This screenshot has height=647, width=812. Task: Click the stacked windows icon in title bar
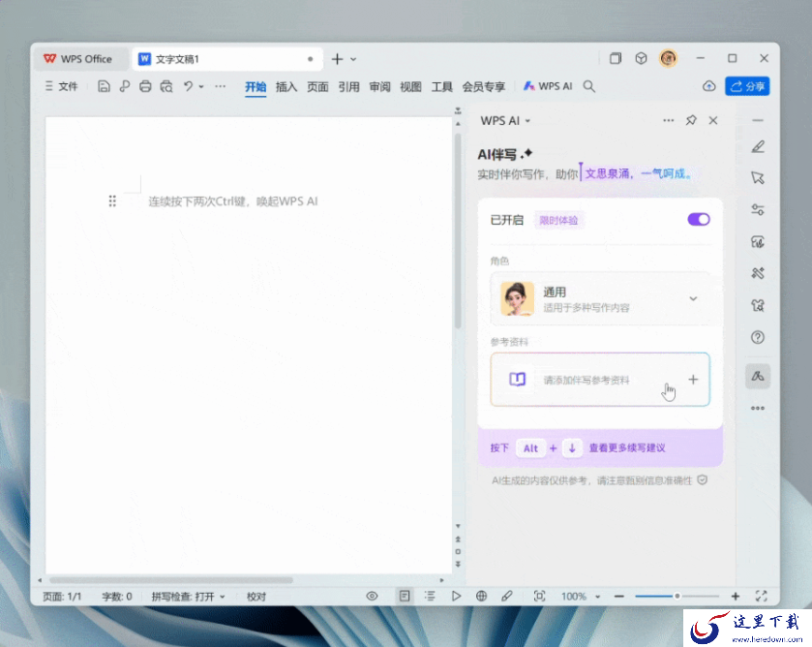616,58
